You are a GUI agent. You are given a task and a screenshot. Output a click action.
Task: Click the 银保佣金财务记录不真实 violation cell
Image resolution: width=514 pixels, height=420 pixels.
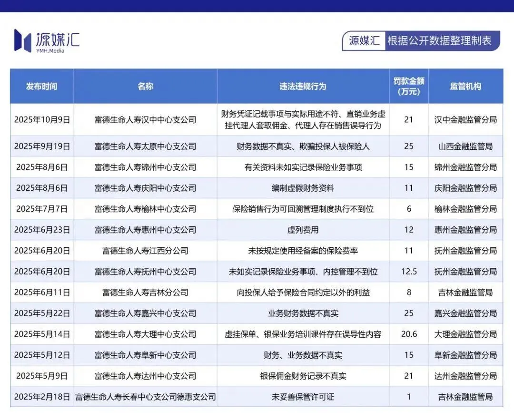point(303,376)
